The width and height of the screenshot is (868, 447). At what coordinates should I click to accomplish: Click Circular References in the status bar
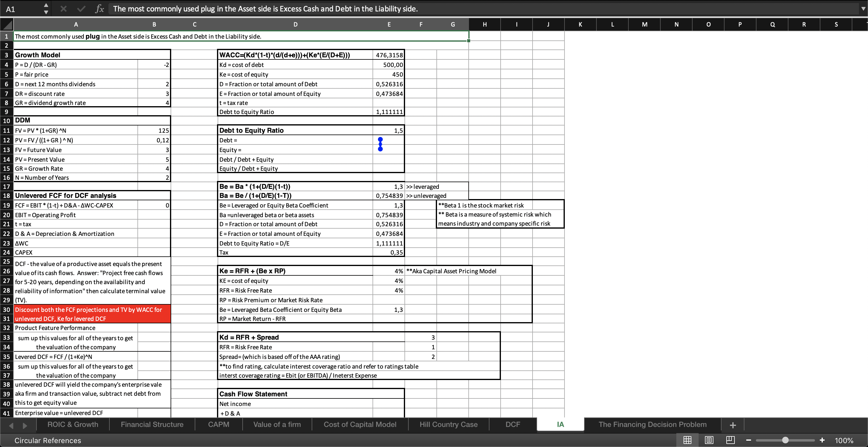(x=48, y=440)
